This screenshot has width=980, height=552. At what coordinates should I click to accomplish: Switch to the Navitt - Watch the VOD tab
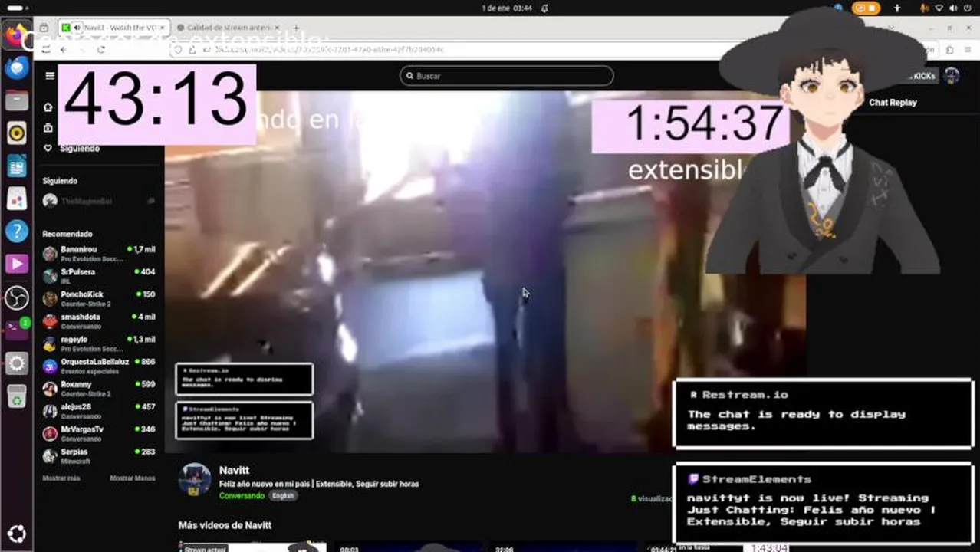pyautogui.click(x=113, y=28)
